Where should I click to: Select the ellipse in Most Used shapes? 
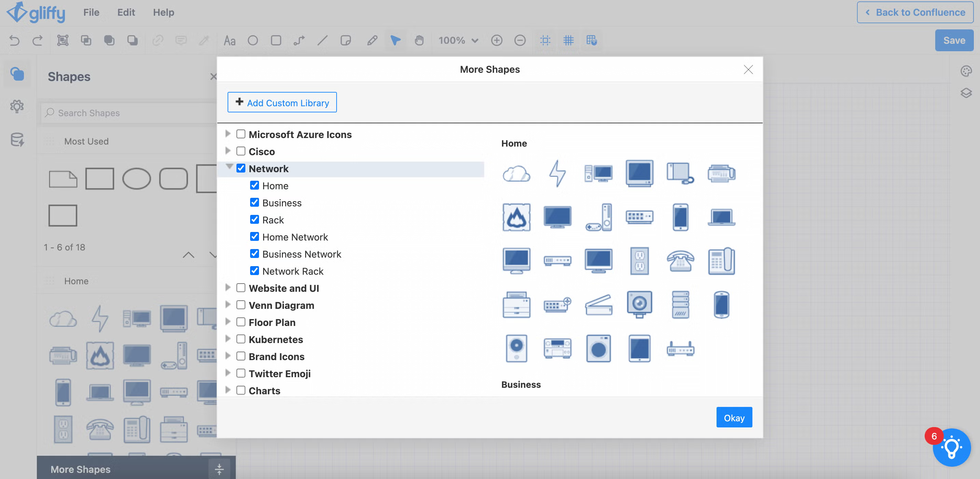click(x=136, y=178)
